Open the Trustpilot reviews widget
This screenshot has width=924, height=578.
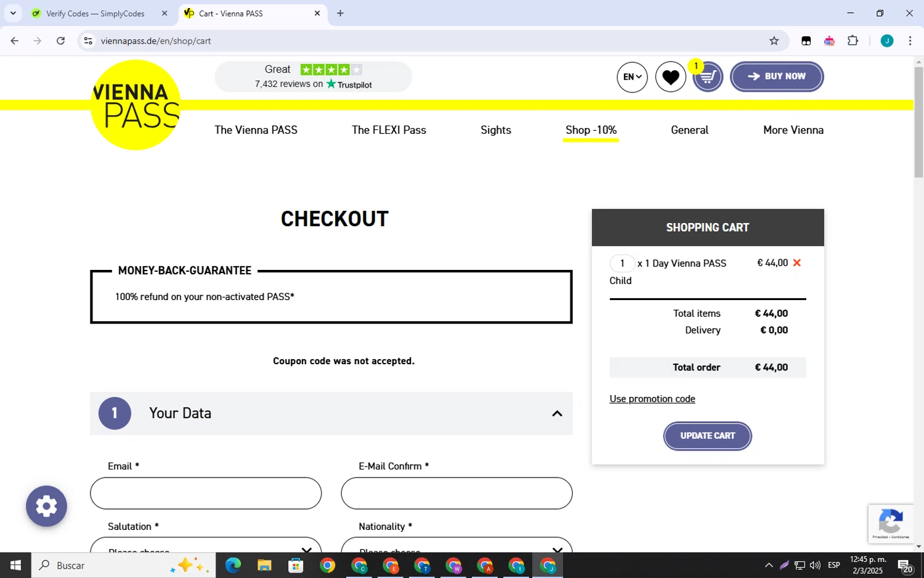point(313,76)
